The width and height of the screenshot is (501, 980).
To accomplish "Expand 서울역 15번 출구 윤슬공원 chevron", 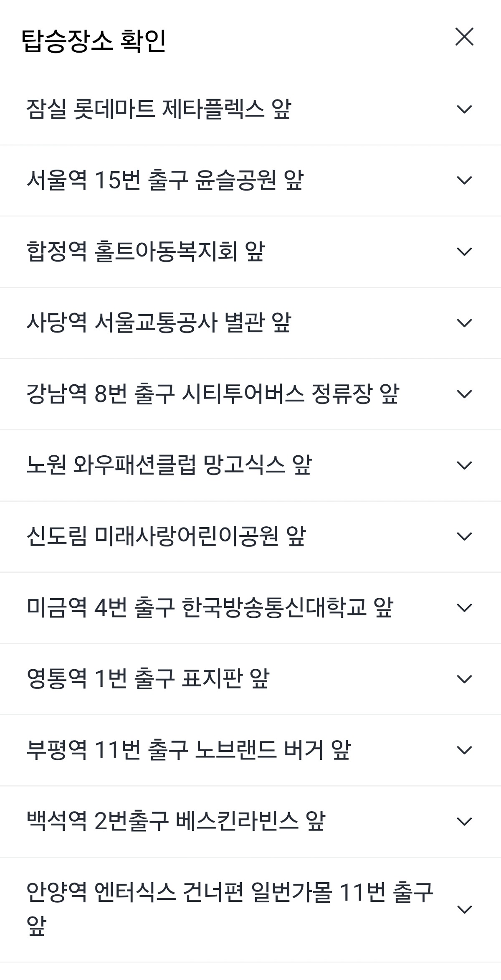I will 464,180.
